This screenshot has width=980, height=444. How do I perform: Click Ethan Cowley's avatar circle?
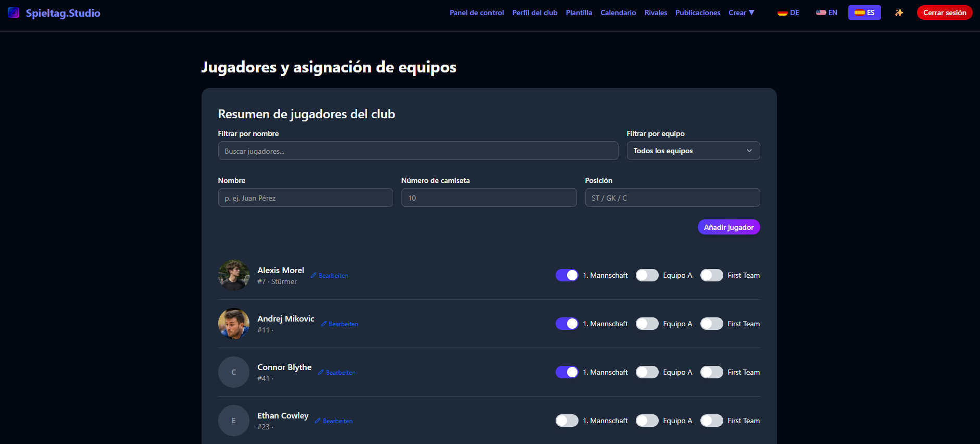[234, 421]
